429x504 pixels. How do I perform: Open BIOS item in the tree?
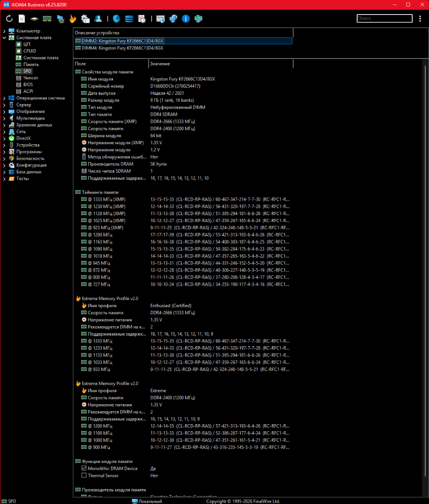(x=28, y=84)
